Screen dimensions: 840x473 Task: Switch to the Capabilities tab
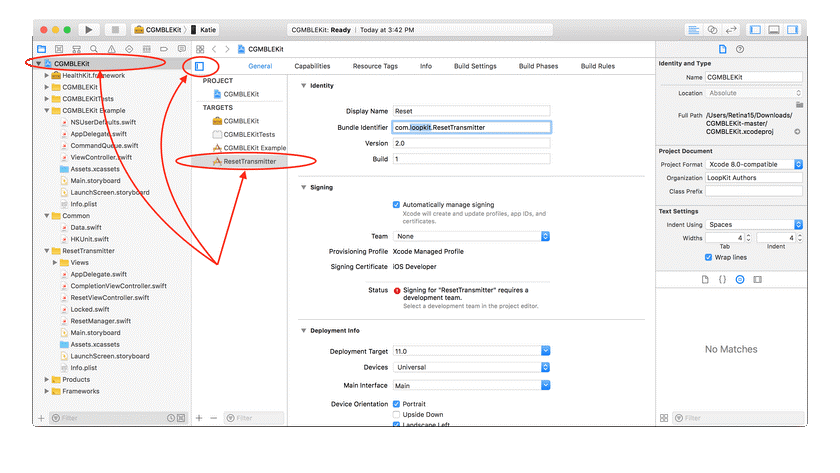tap(312, 66)
